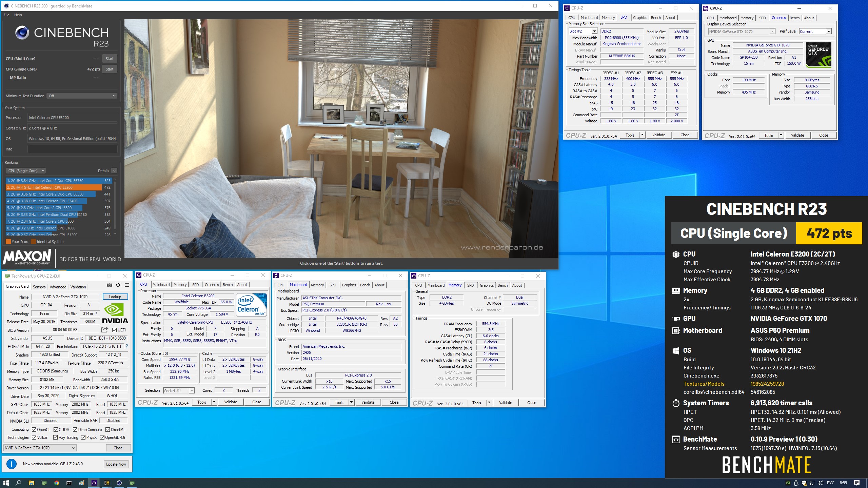This screenshot has width=868, height=488.
Task: Switch to the GPU-Z Advanced tab
Action: pyautogui.click(x=58, y=287)
